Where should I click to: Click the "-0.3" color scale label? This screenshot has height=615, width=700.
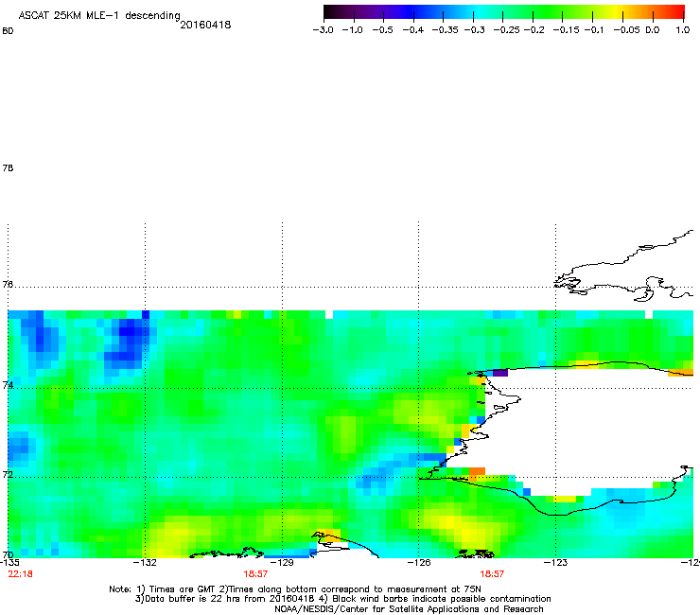(475, 30)
